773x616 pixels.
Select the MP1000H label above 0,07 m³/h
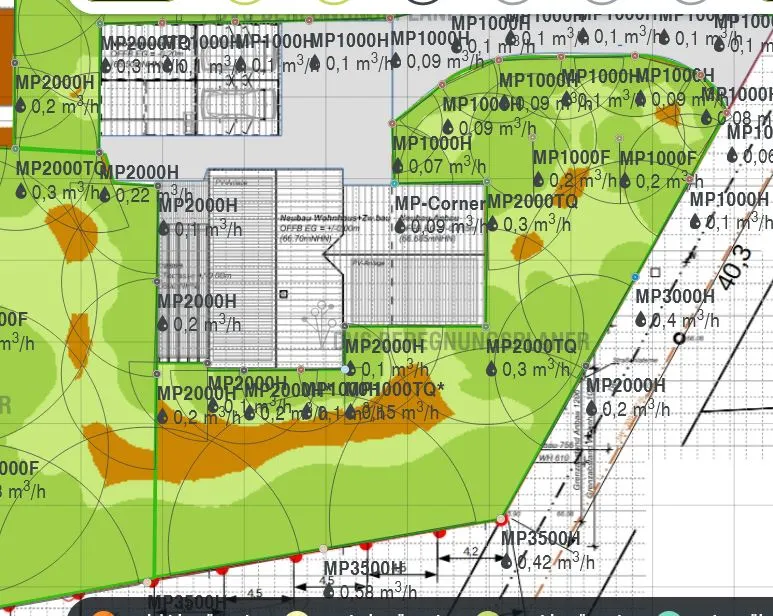tap(432, 143)
